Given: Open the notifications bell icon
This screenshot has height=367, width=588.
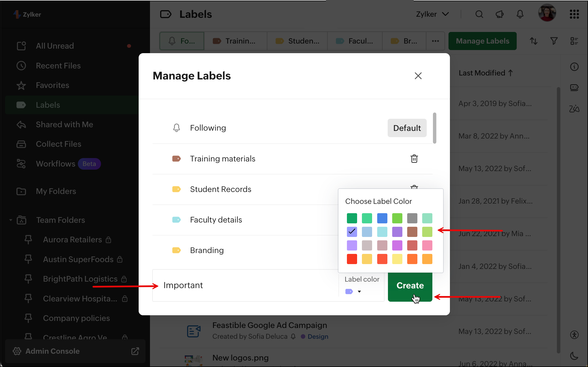Looking at the screenshot, I should (x=520, y=14).
